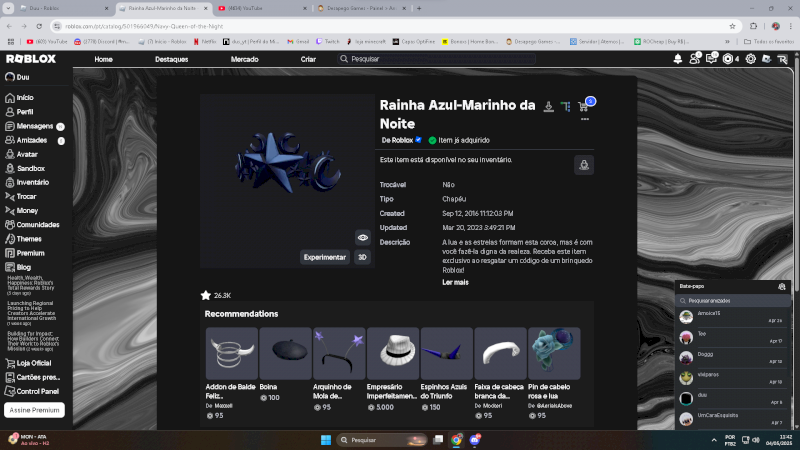Open Themes in the sidebar
800x450 pixels.
point(23,239)
